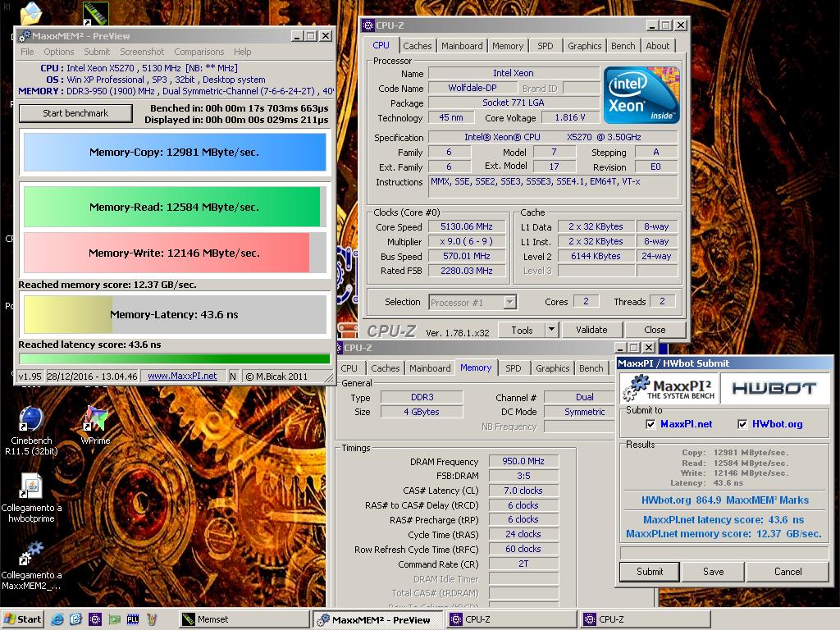Click Submit in MaxxPI / HWbot dialog
This screenshot has width=840, height=630.
[650, 572]
